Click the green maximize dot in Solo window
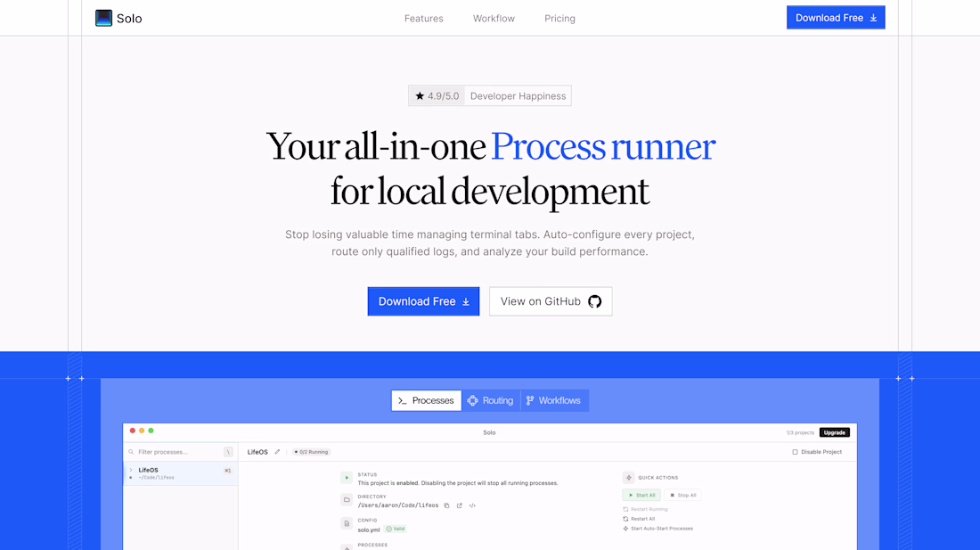The width and height of the screenshot is (980, 550). [151, 431]
